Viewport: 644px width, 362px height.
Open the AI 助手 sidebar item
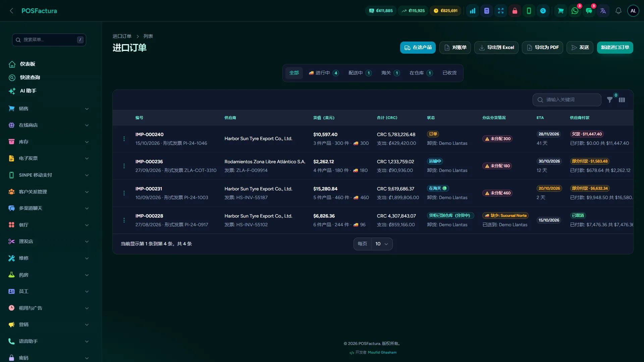[49, 91]
